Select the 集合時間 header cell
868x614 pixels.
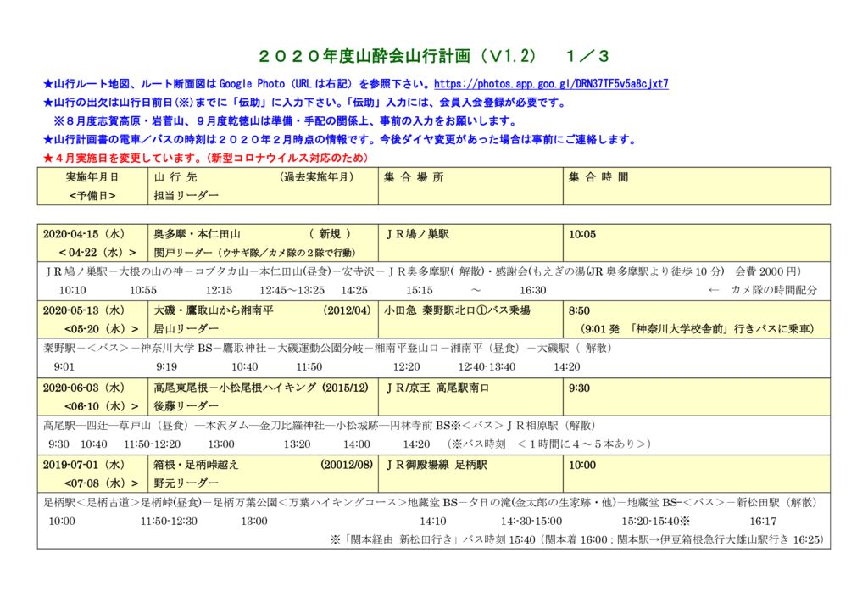[595, 178]
